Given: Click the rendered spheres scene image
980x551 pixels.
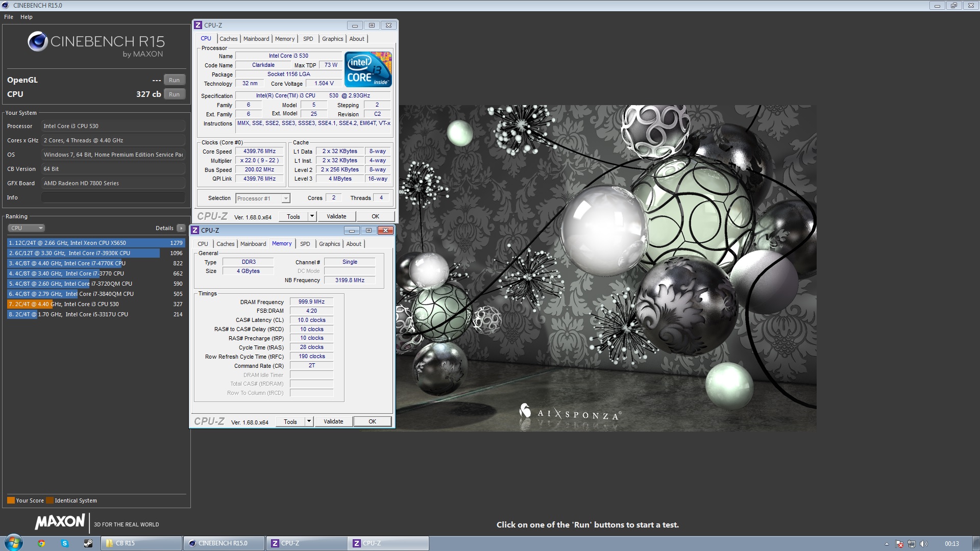Looking at the screenshot, I should click(x=606, y=268).
